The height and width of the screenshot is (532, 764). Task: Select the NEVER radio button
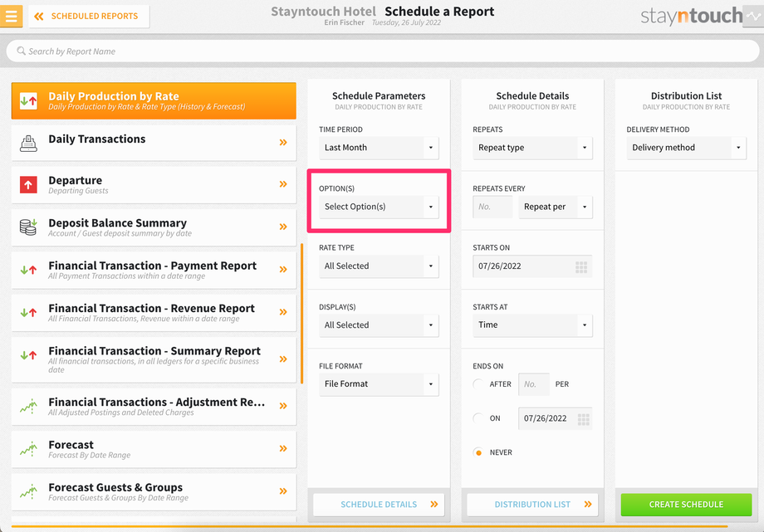click(x=478, y=452)
